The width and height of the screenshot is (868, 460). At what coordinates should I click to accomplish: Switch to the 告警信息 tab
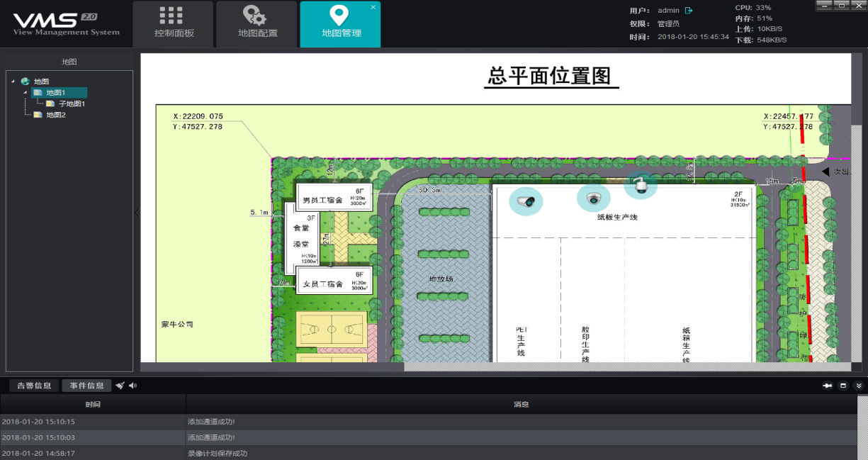[x=34, y=386]
